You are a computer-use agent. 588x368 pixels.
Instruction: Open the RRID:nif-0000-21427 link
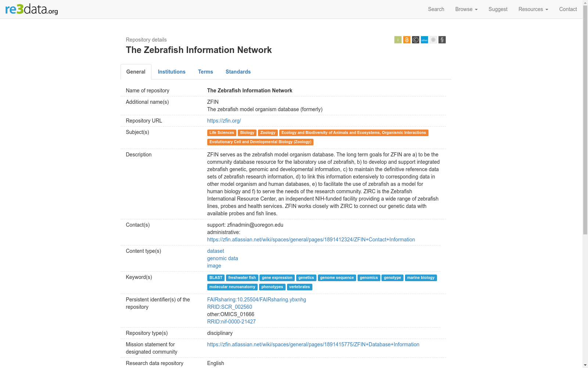(x=231, y=322)
